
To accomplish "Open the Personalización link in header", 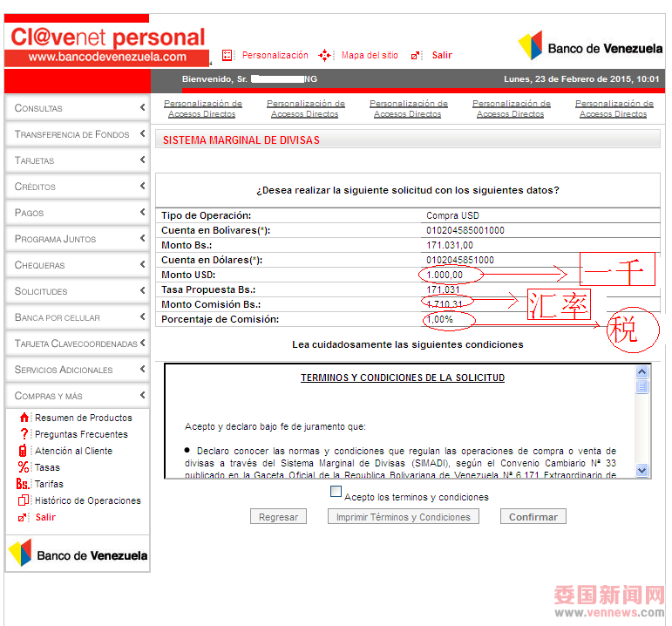I will [x=275, y=55].
